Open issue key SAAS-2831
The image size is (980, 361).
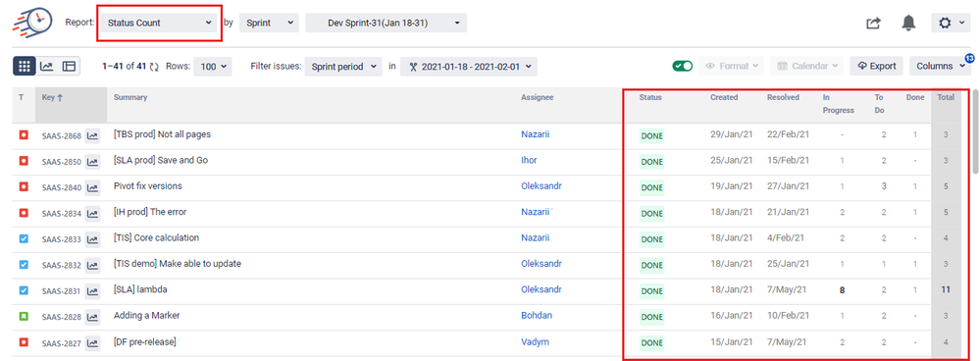(x=61, y=291)
